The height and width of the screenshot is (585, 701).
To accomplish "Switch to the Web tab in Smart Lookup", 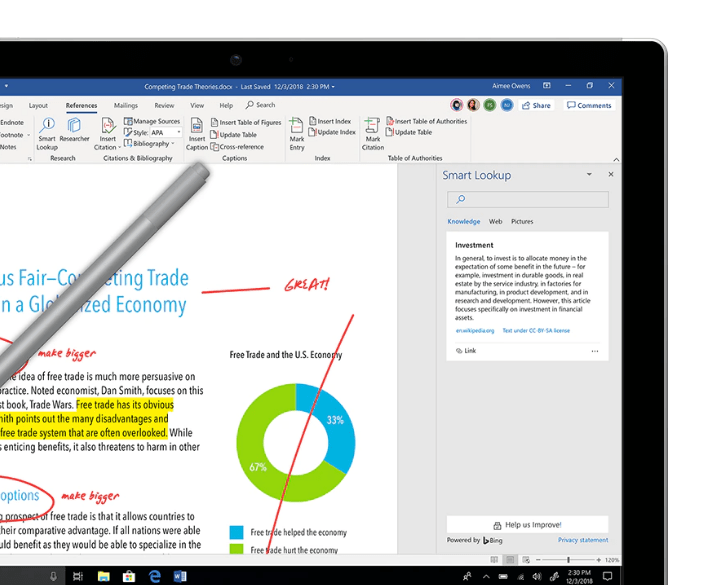I will (x=495, y=221).
